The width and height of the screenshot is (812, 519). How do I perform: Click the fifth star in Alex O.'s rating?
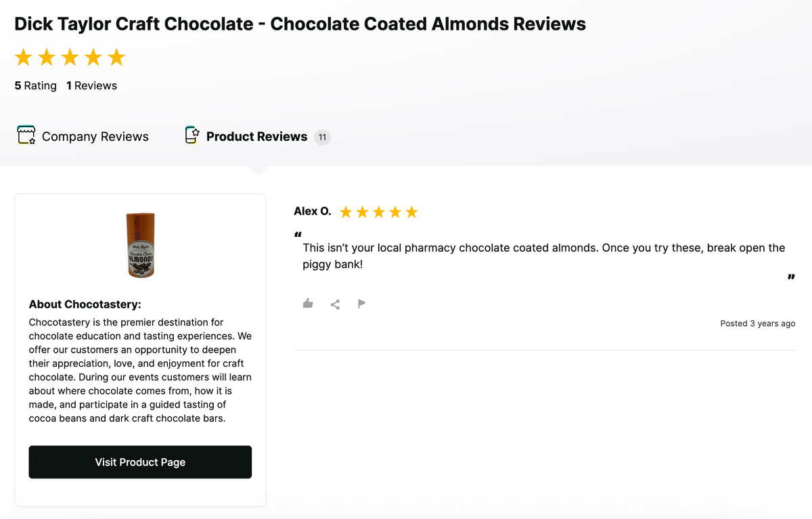(411, 212)
